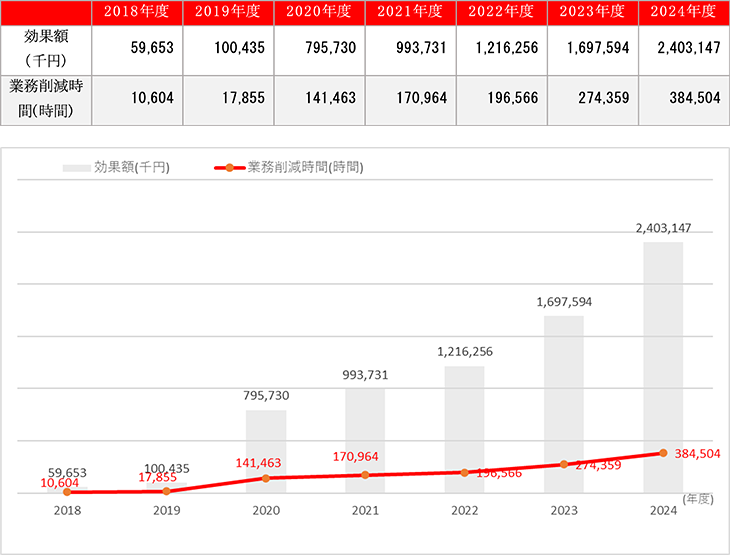730x555 pixels.
Task: Select the orange data point at 2018
Action: [67, 491]
